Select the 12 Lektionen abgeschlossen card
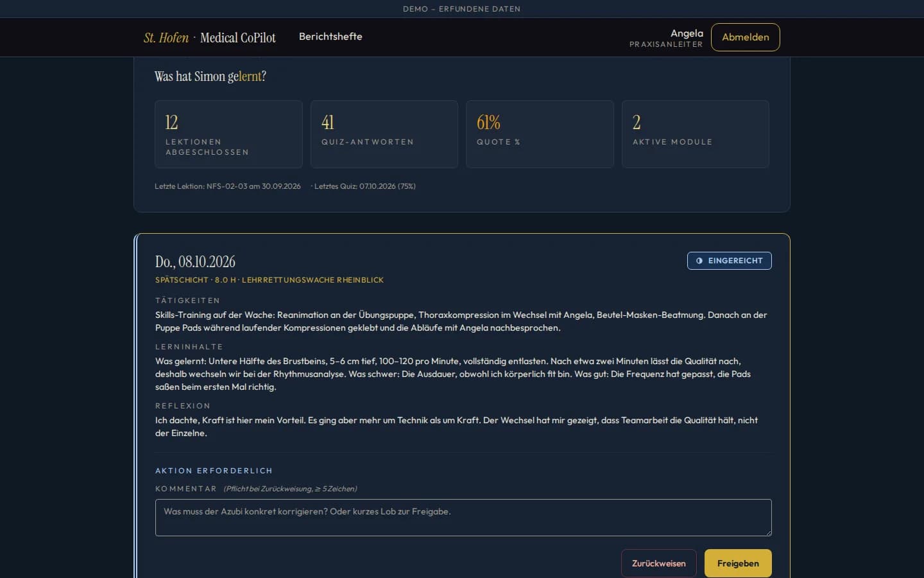Image resolution: width=924 pixels, height=578 pixels. click(x=228, y=134)
